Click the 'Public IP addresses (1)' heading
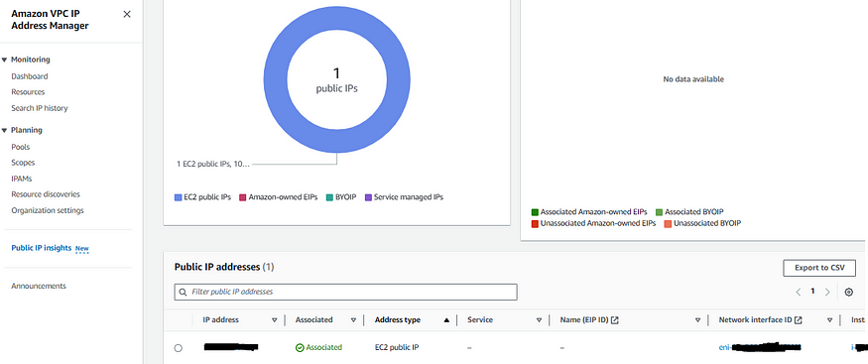 click(x=224, y=267)
